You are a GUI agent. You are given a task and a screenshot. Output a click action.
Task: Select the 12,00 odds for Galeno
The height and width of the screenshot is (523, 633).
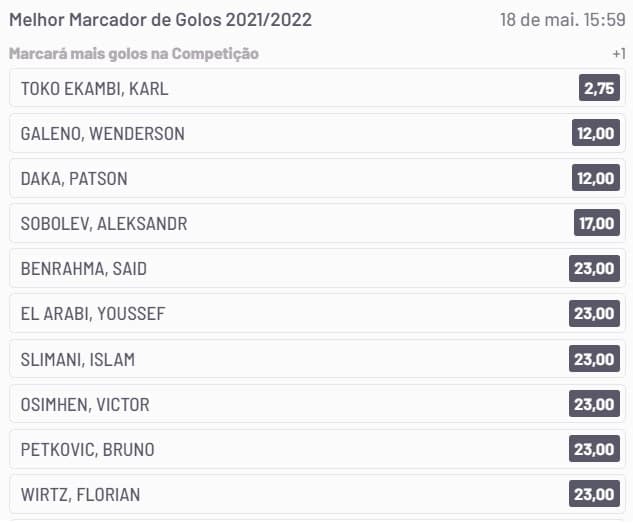[595, 133]
